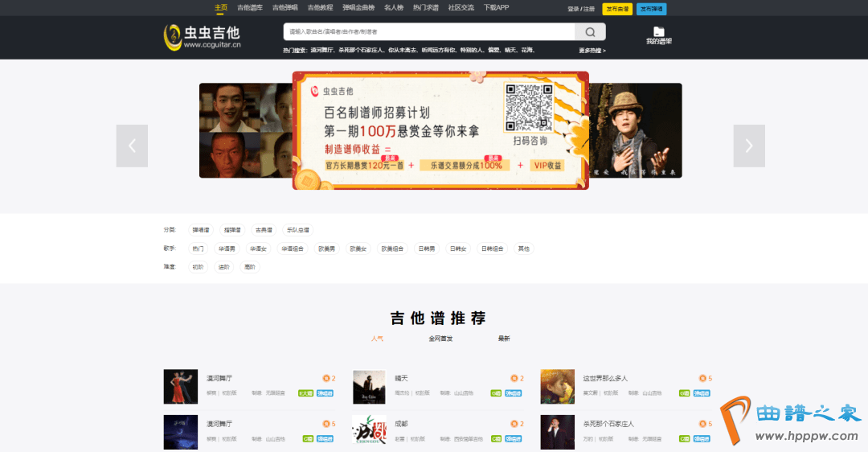The image size is (868, 452).
Task: Select the 初阶 difficulty filter
Action: (x=198, y=267)
